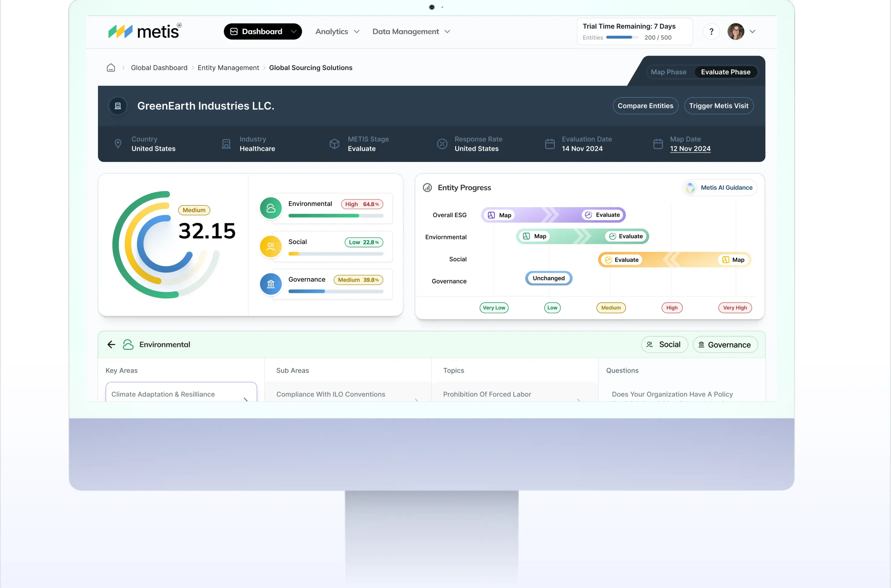Click the Compare Entities button
The width and height of the screenshot is (891, 588).
click(x=645, y=106)
